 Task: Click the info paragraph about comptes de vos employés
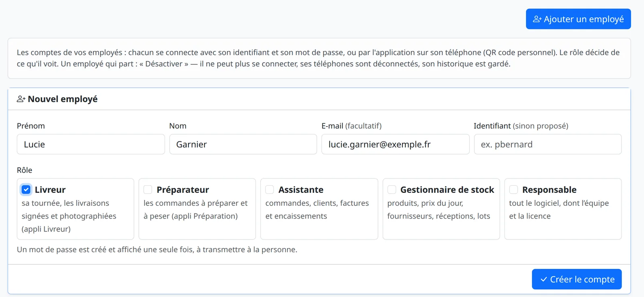pyautogui.click(x=318, y=58)
